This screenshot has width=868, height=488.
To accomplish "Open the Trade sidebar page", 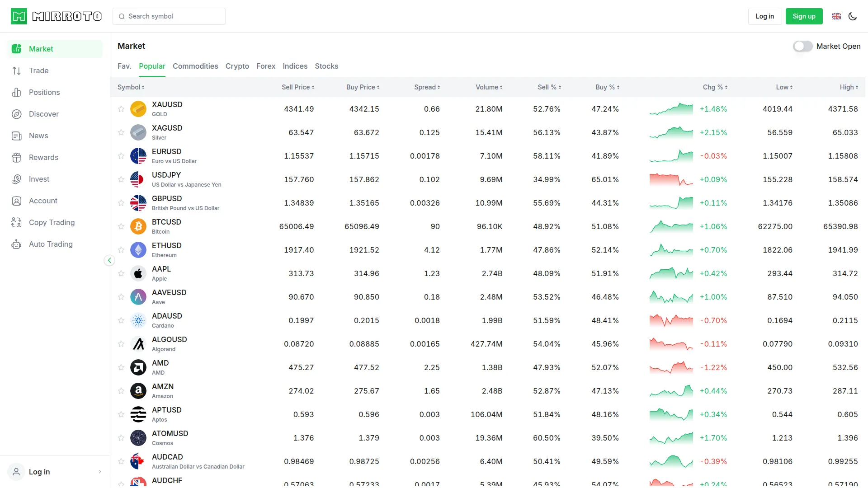I will coord(55,70).
